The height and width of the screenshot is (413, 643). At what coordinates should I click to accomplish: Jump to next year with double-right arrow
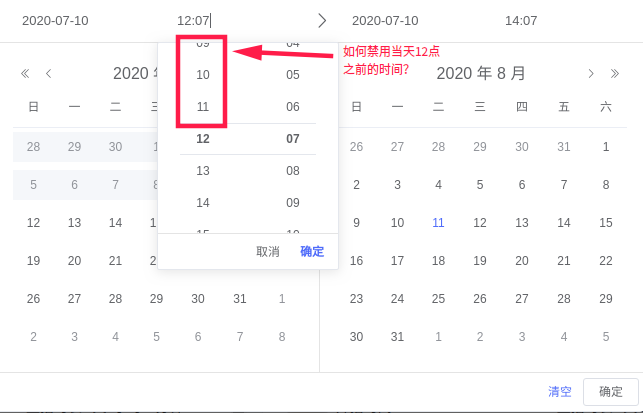pyautogui.click(x=614, y=74)
